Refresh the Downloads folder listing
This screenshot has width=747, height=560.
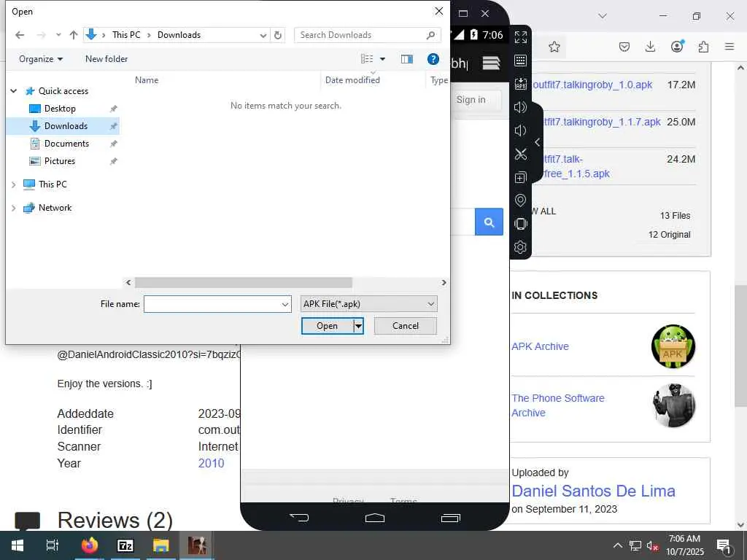coord(278,35)
